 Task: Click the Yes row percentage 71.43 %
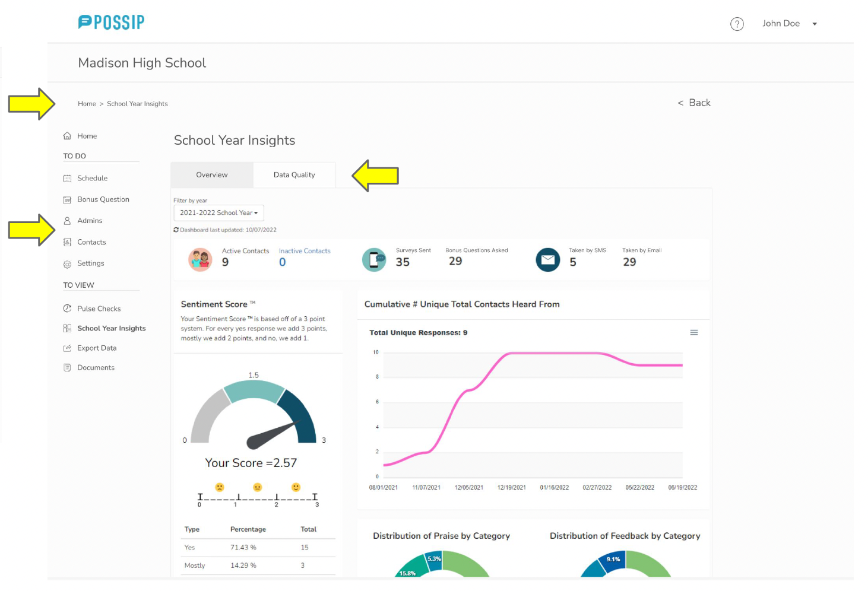pos(243,548)
